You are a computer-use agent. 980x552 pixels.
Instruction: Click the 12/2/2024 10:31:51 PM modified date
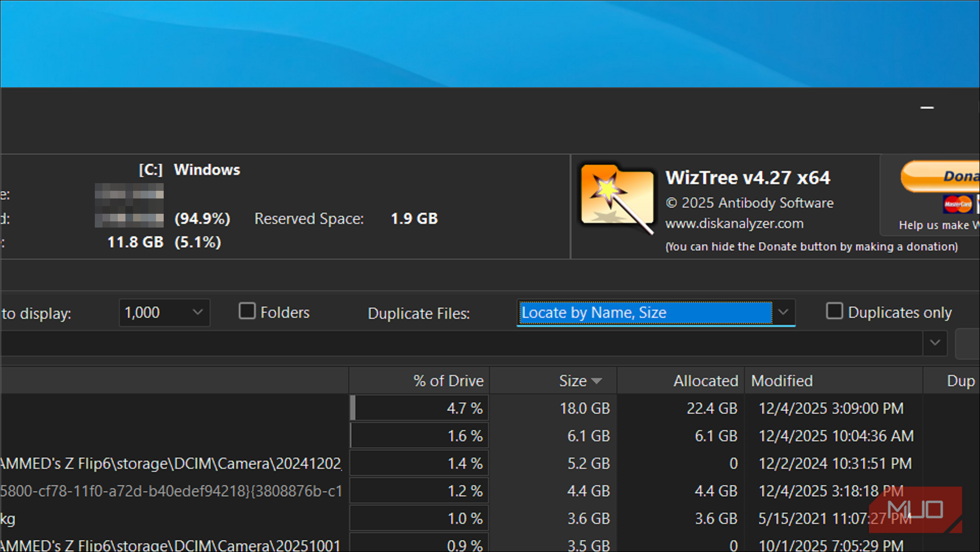835,463
